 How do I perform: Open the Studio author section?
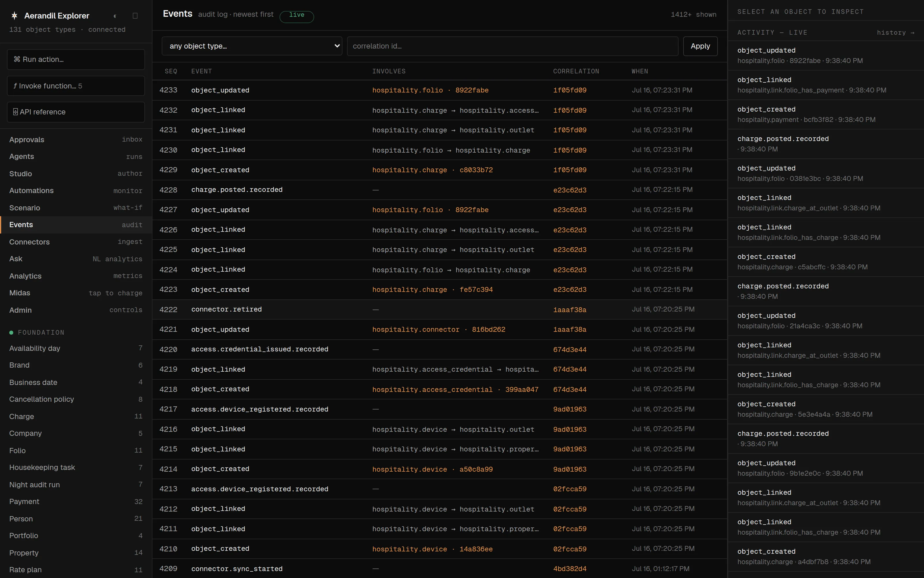pyautogui.click(x=76, y=174)
